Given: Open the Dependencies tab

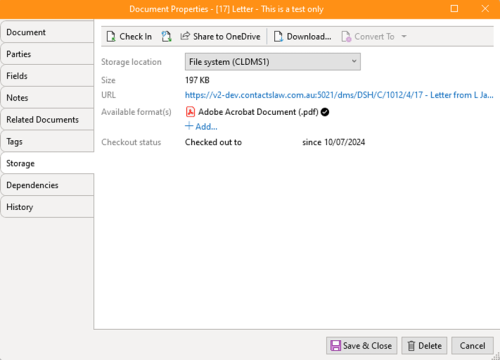Looking at the screenshot, I should (47, 185).
